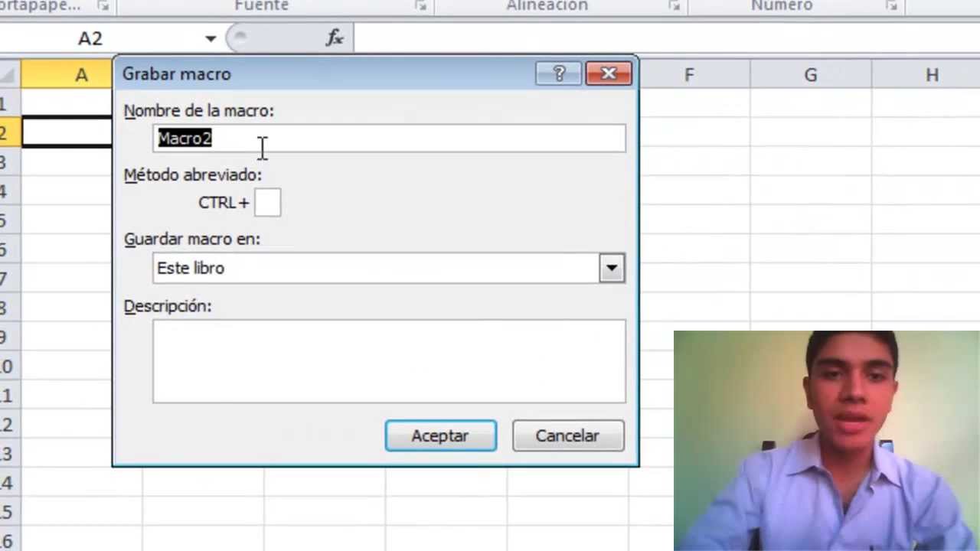Click the Cancelar button
980x551 pixels.
[x=567, y=435]
